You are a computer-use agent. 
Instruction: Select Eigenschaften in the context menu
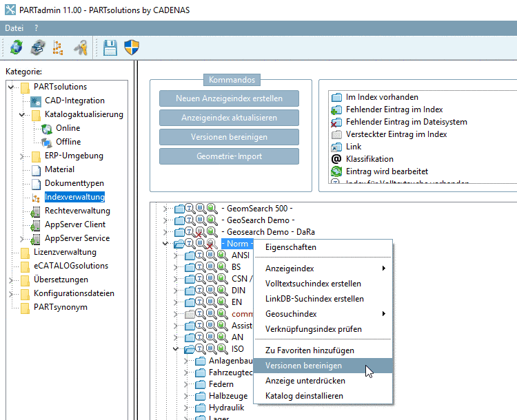[x=290, y=247]
